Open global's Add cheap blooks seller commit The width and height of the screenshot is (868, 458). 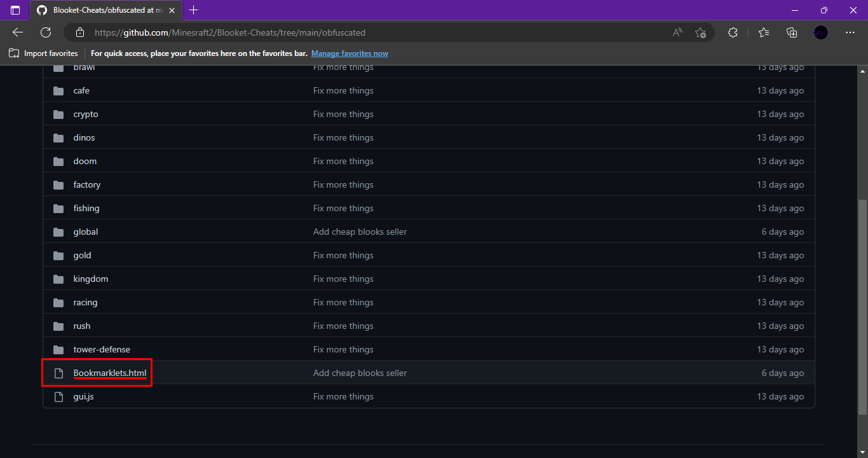point(360,232)
